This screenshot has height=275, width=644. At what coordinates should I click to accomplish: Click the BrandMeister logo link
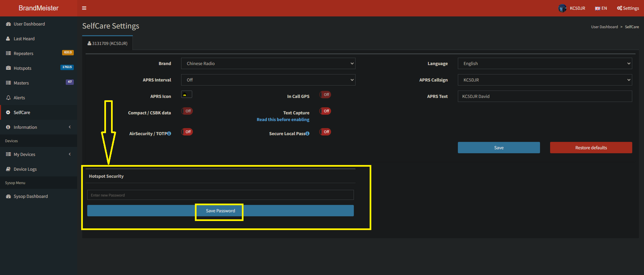[x=39, y=8]
